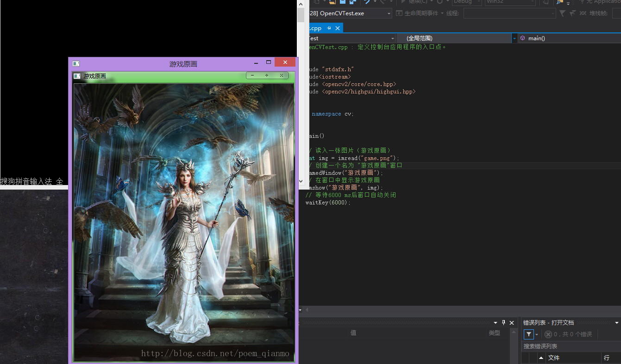This screenshot has width=621, height=364.
Task: Toggle the 0 个错误 errors filter button
Action: (568, 334)
